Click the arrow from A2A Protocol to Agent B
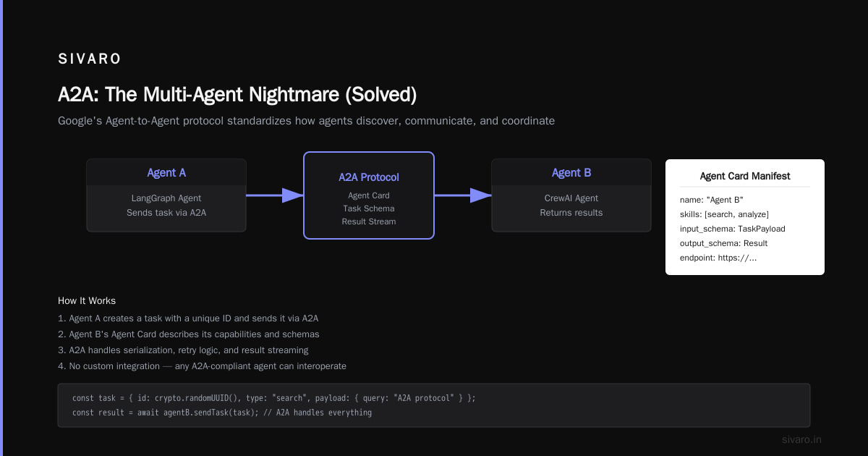 [x=463, y=195]
